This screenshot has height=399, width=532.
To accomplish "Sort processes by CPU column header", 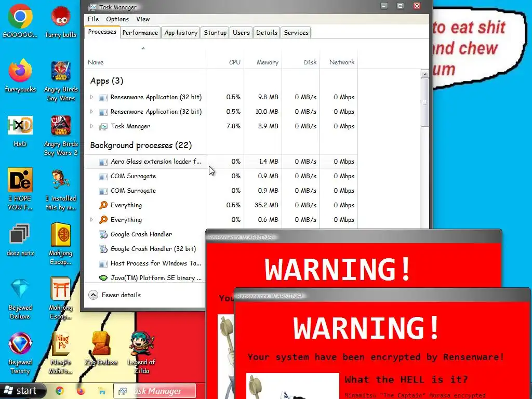I will click(x=225, y=62).
